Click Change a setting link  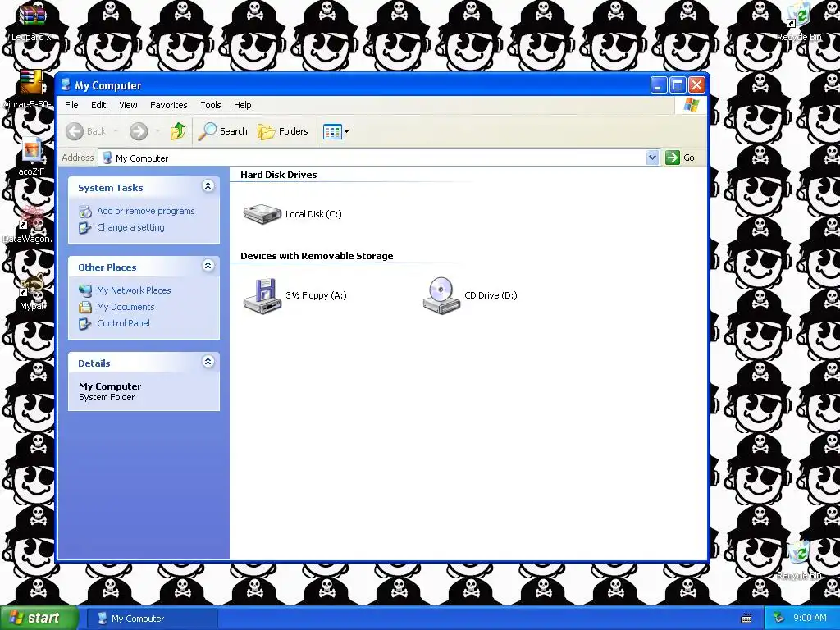pyautogui.click(x=130, y=227)
